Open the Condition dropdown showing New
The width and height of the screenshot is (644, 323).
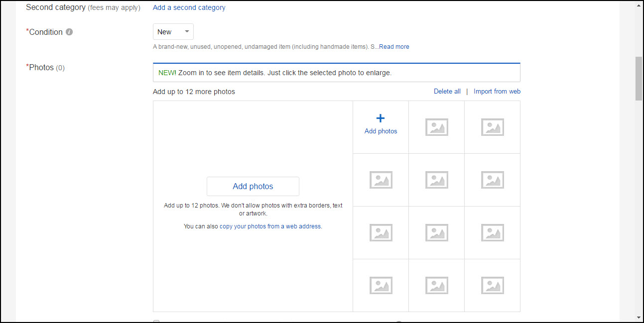click(x=173, y=32)
